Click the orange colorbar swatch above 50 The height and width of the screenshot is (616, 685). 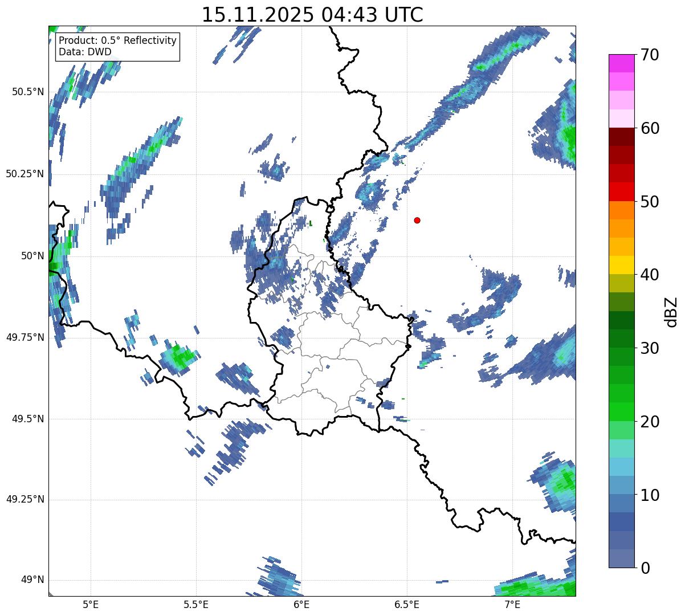pyautogui.click(x=621, y=210)
